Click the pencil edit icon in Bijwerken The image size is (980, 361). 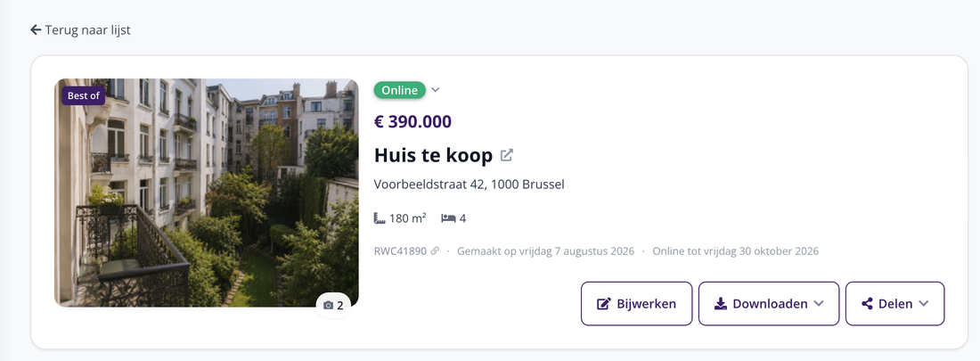coord(604,304)
